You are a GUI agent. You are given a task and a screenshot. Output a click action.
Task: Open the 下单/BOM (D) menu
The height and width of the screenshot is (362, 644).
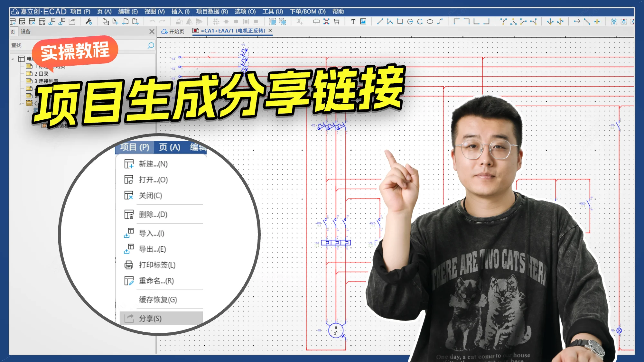click(308, 12)
